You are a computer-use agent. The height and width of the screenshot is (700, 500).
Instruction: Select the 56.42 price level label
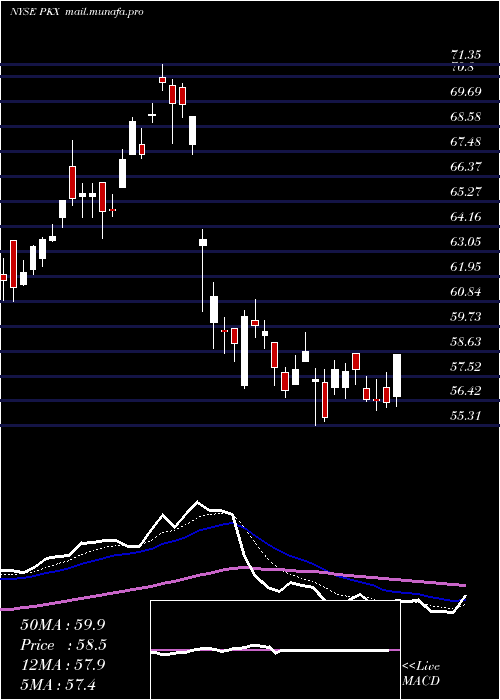coord(466,391)
